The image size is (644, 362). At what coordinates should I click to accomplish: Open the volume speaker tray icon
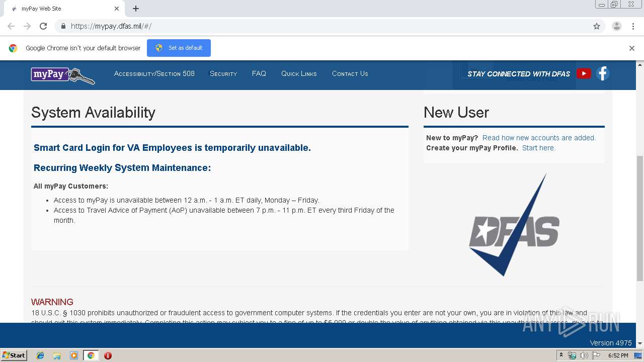pyautogui.click(x=584, y=355)
